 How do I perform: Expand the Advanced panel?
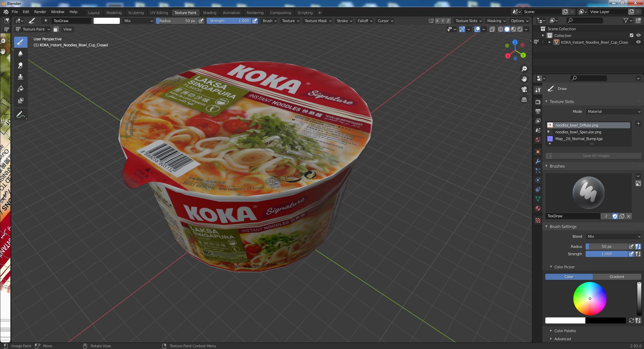(x=562, y=339)
